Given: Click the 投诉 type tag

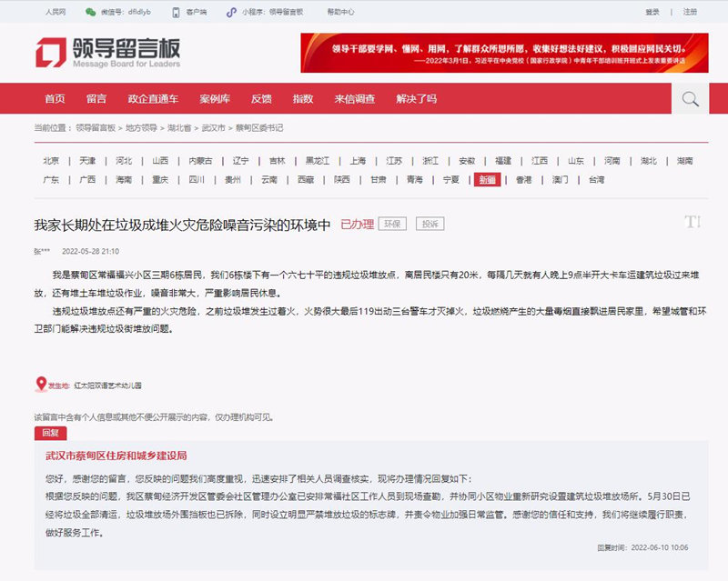Looking at the screenshot, I should 430,224.
